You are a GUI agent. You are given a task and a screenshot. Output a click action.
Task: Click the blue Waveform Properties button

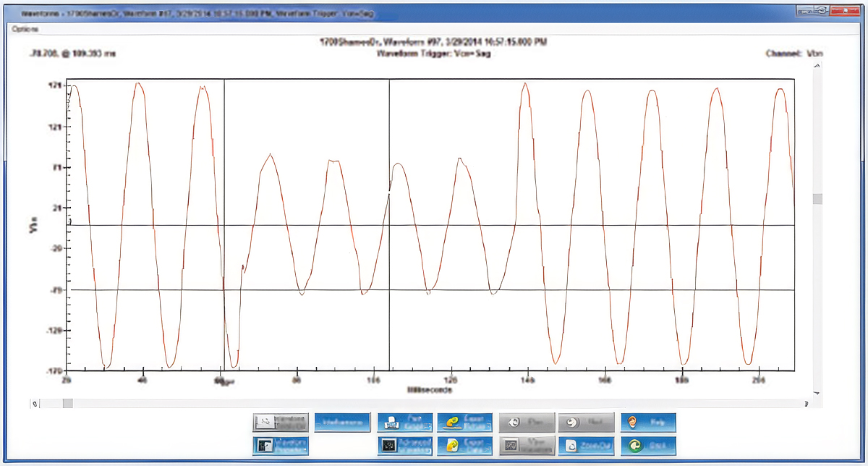[x=281, y=444]
